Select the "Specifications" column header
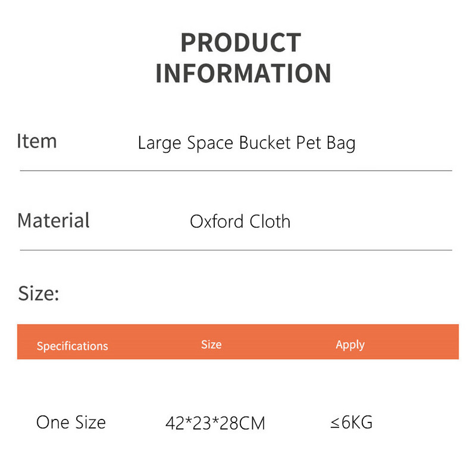476x476 pixels. pyautogui.click(x=72, y=346)
